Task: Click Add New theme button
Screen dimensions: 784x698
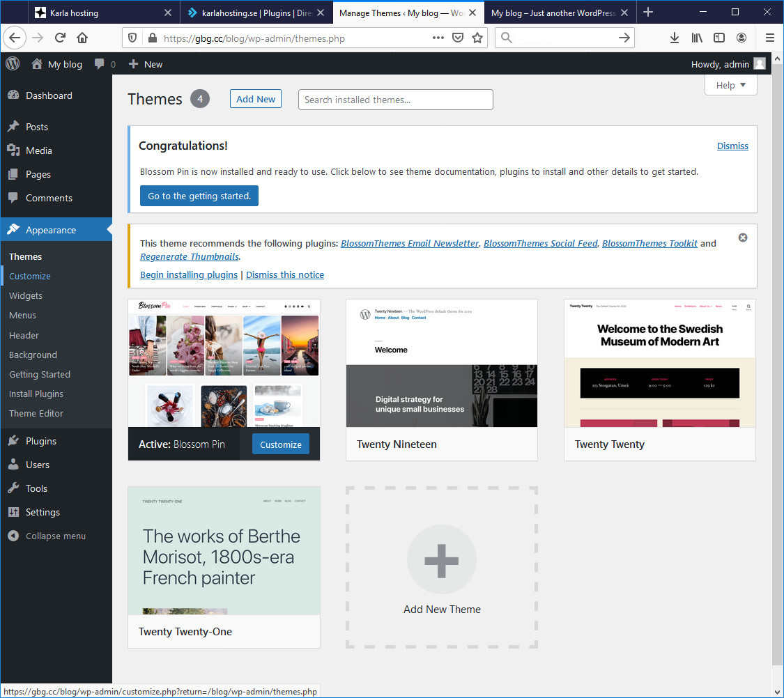Action: click(x=256, y=99)
